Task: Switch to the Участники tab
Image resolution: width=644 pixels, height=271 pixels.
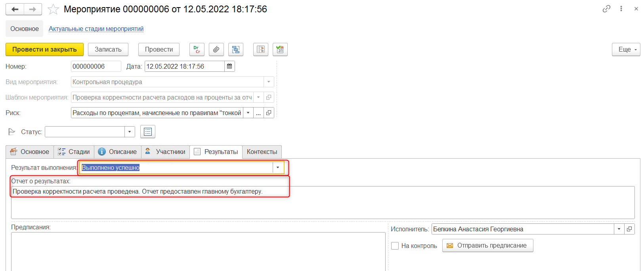Action: tap(165, 152)
